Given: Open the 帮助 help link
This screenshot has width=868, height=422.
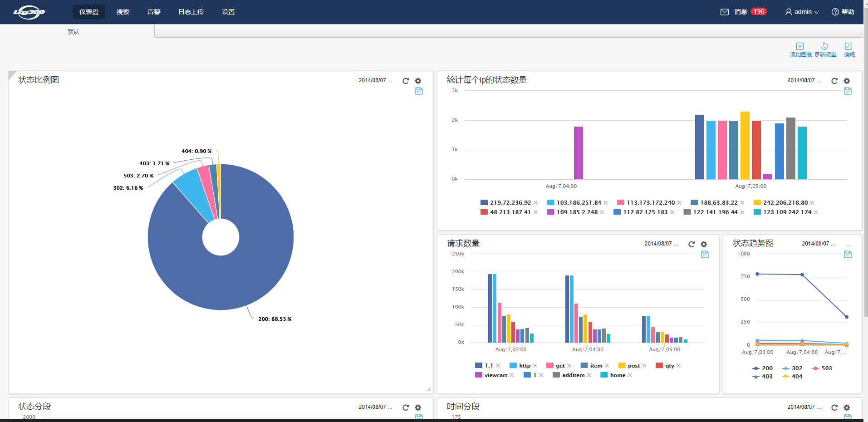Looking at the screenshot, I should click(x=843, y=12).
